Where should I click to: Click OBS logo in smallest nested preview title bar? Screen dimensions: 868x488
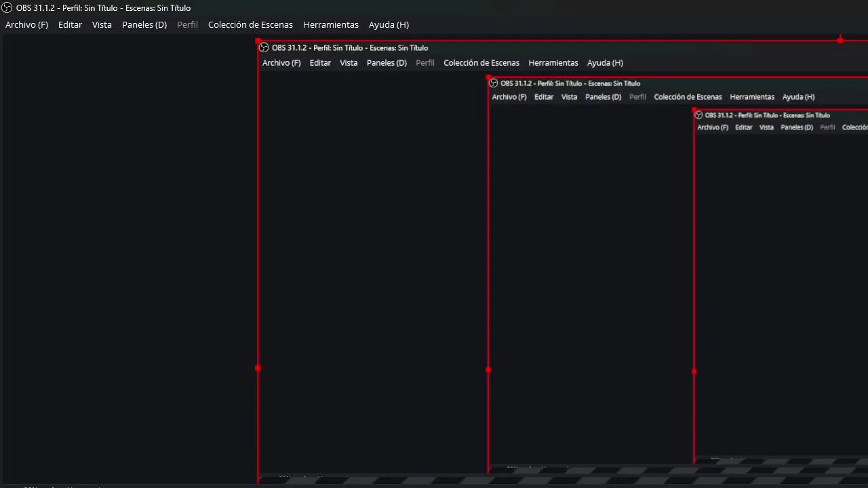pos(698,115)
